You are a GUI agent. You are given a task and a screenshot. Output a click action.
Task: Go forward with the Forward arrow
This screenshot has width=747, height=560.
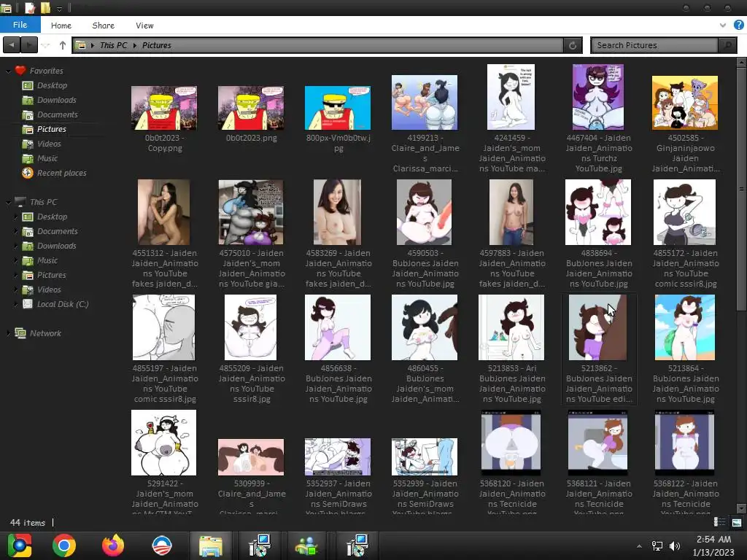pos(29,44)
